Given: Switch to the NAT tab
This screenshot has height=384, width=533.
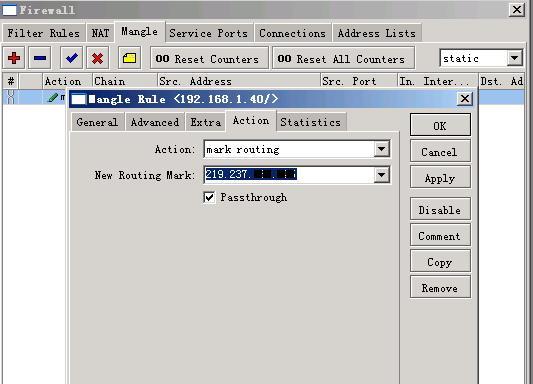Looking at the screenshot, I should 100,33.
